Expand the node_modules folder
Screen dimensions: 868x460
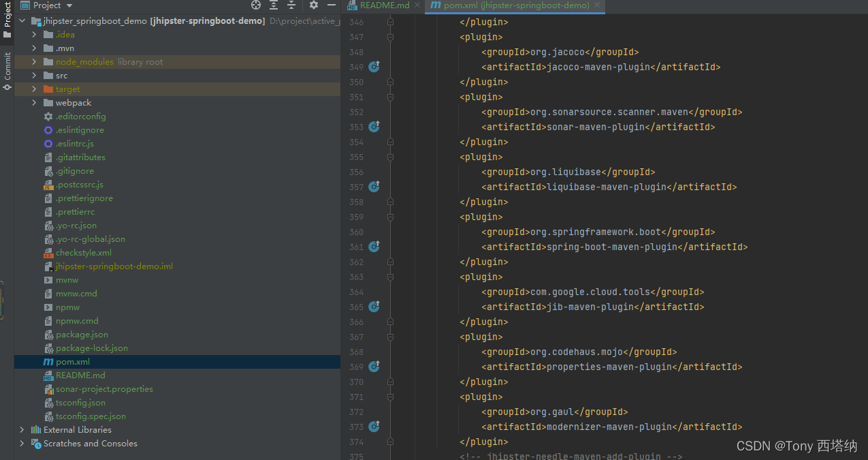tap(35, 62)
